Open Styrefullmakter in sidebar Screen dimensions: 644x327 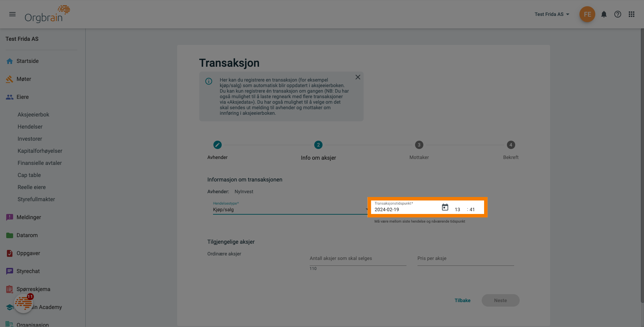(x=36, y=199)
